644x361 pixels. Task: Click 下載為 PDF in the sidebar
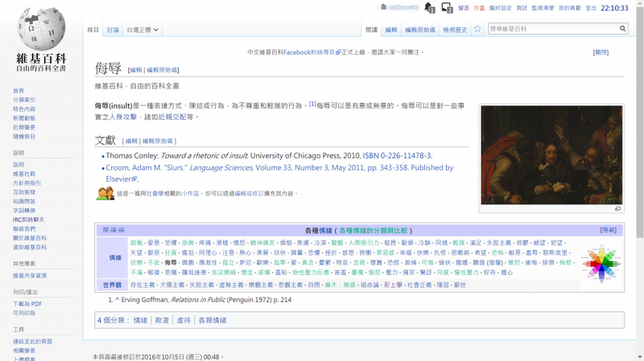pos(27,304)
